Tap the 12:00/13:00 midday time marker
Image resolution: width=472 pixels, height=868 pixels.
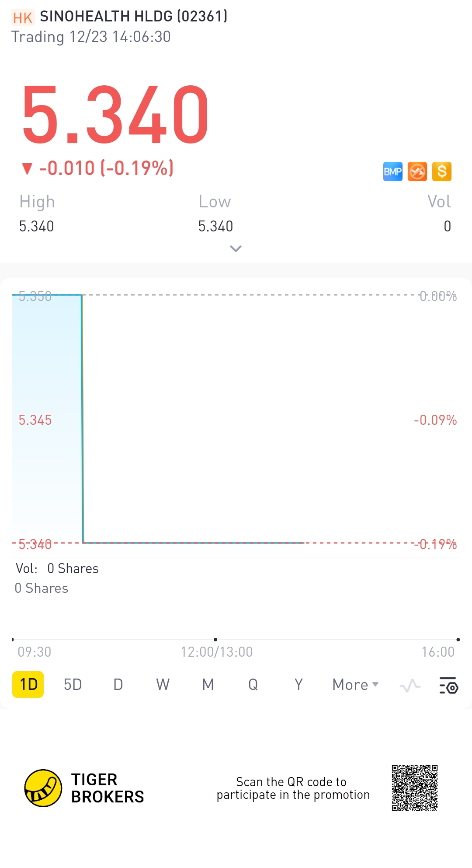(216, 652)
